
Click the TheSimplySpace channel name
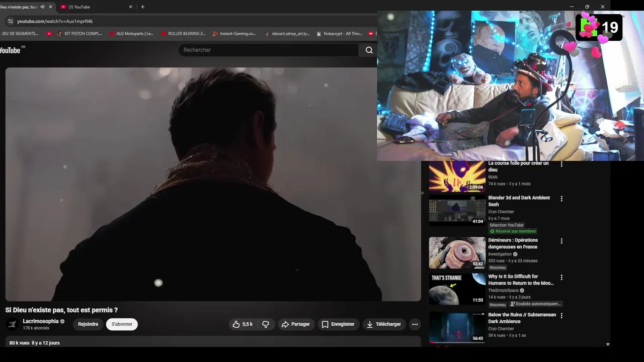(503, 291)
